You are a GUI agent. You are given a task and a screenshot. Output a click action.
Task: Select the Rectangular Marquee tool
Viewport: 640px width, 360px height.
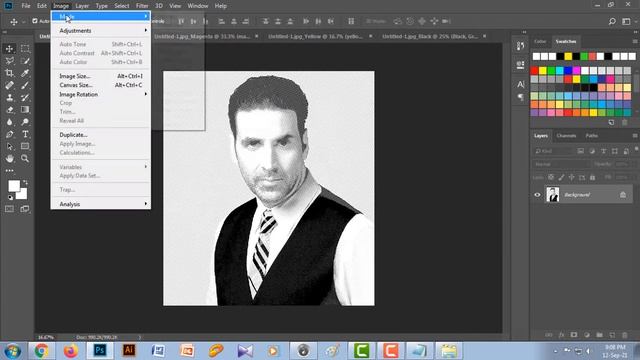25,49
